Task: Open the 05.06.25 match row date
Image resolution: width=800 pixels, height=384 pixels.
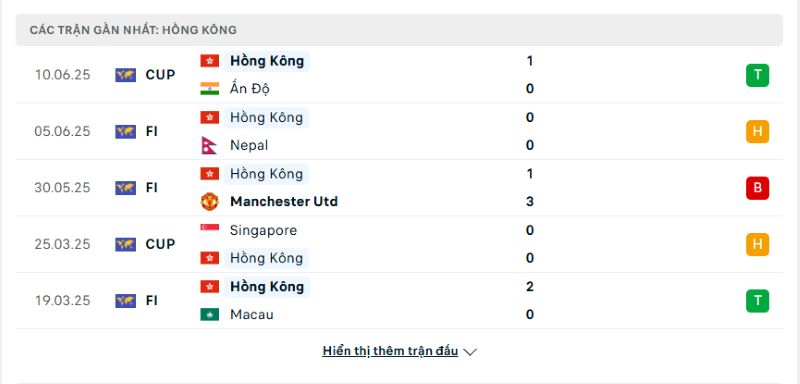Action: point(62,132)
